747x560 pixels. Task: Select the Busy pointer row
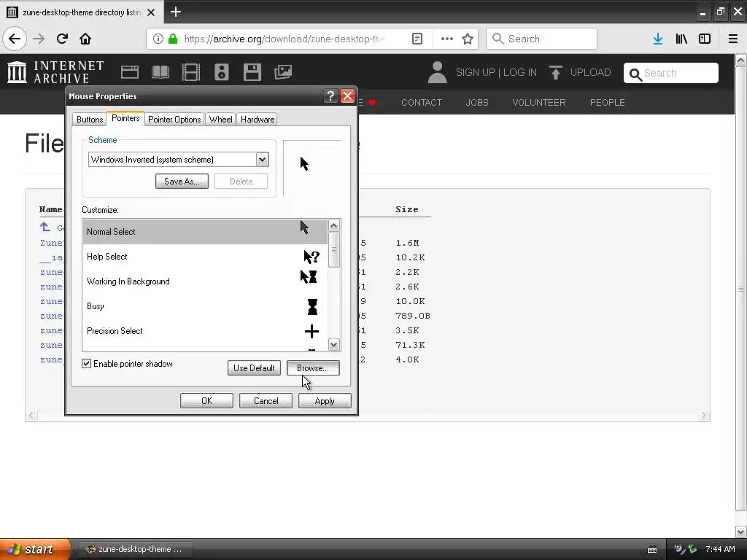click(205, 306)
